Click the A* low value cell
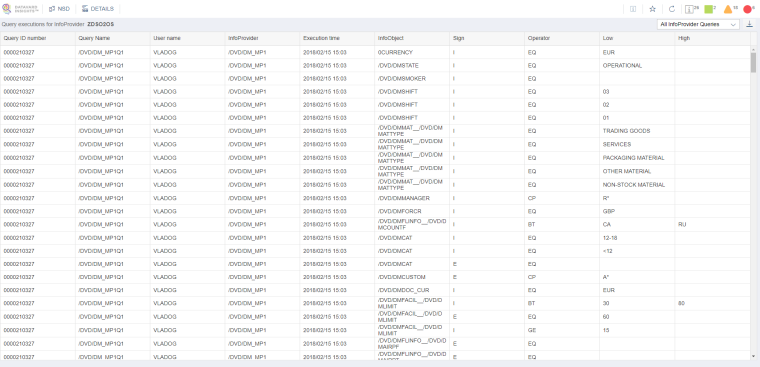Screen dimensions: 760x367 (637, 277)
